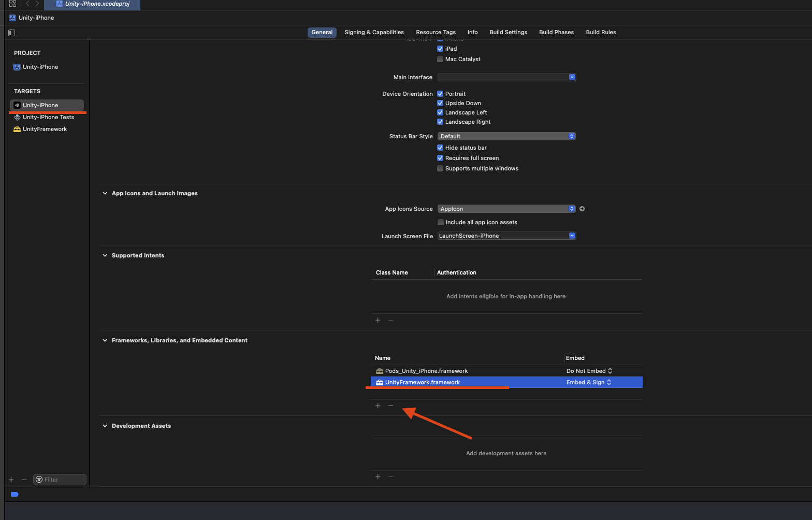Enable the Mac Catalyst checkbox
The height and width of the screenshot is (520, 812).
coord(440,59)
